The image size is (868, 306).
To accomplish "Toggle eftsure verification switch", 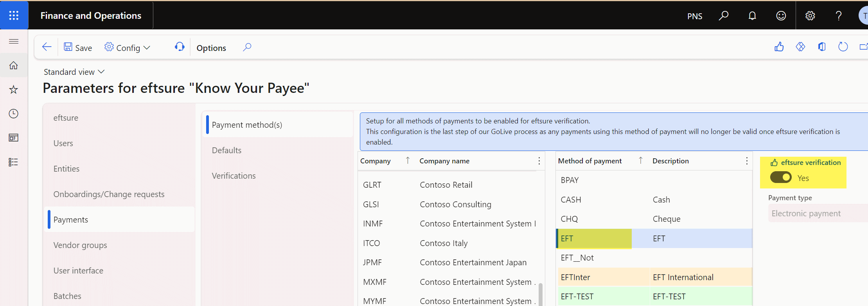I will [781, 177].
